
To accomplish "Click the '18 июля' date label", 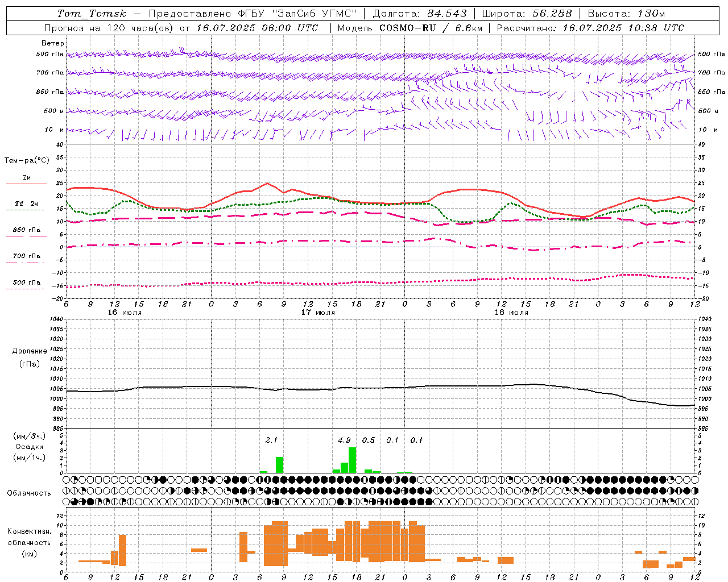I will [x=511, y=312].
